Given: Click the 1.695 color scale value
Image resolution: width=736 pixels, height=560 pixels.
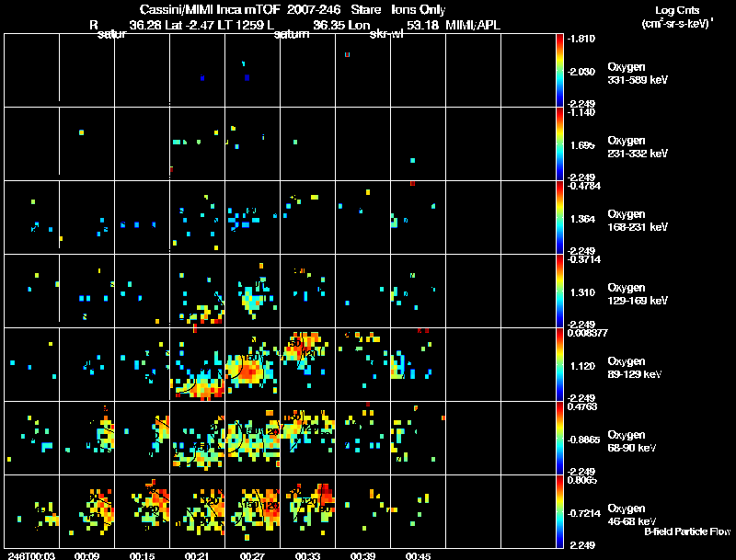Looking at the screenshot, I should pyautogui.click(x=582, y=145).
